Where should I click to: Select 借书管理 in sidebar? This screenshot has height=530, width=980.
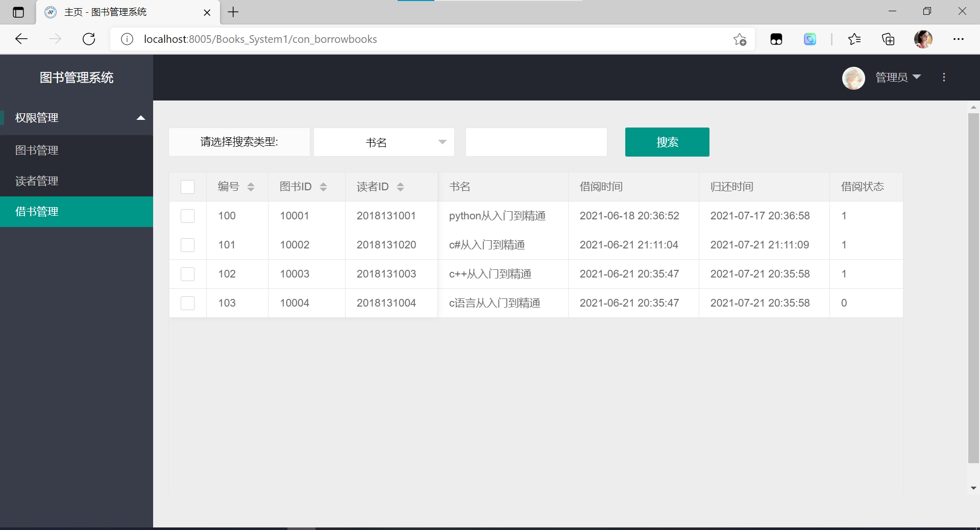(77, 212)
